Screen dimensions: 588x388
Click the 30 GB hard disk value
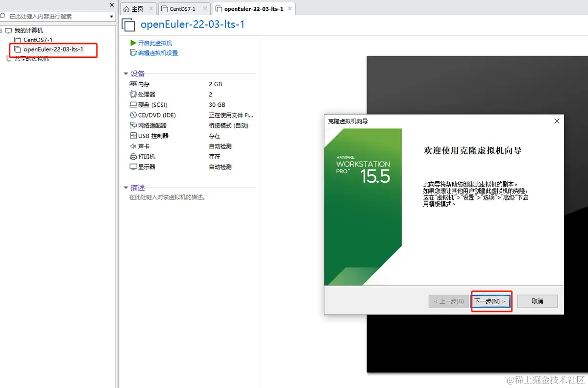[217, 105]
